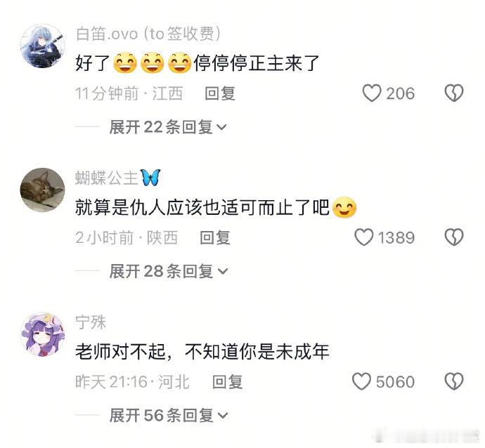Reply to 白笛.ovo's comment via 回复

point(220,93)
